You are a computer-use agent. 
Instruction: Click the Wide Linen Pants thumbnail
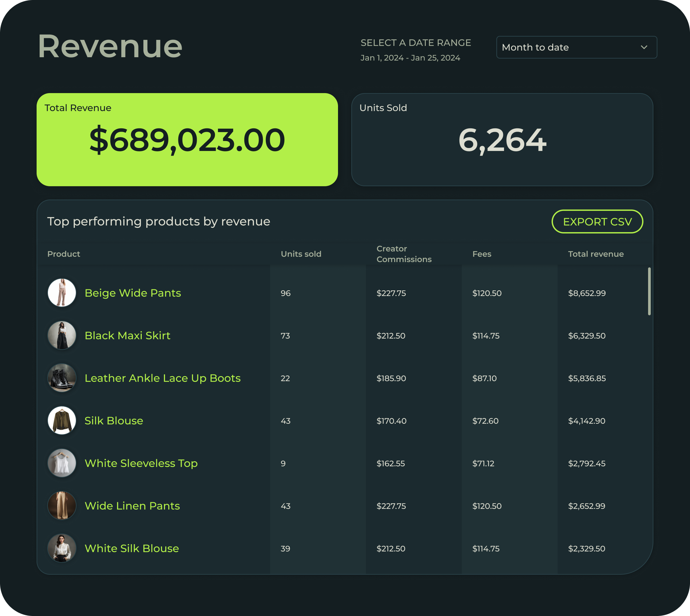[x=62, y=506]
